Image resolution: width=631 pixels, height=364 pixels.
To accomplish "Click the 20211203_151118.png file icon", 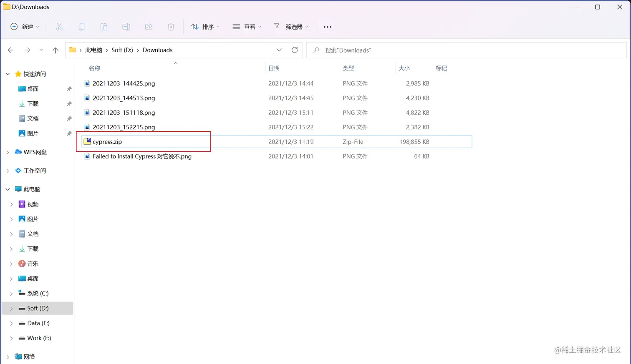I will coord(87,113).
